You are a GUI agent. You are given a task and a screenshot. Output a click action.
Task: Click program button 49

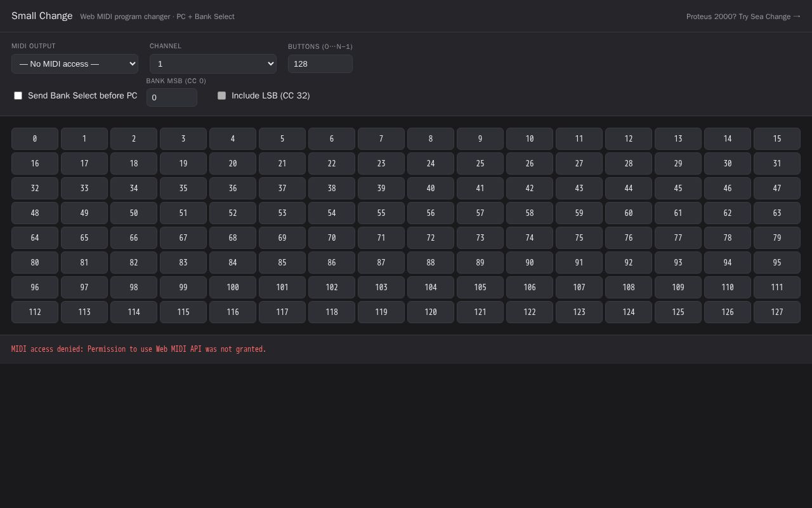(84, 213)
